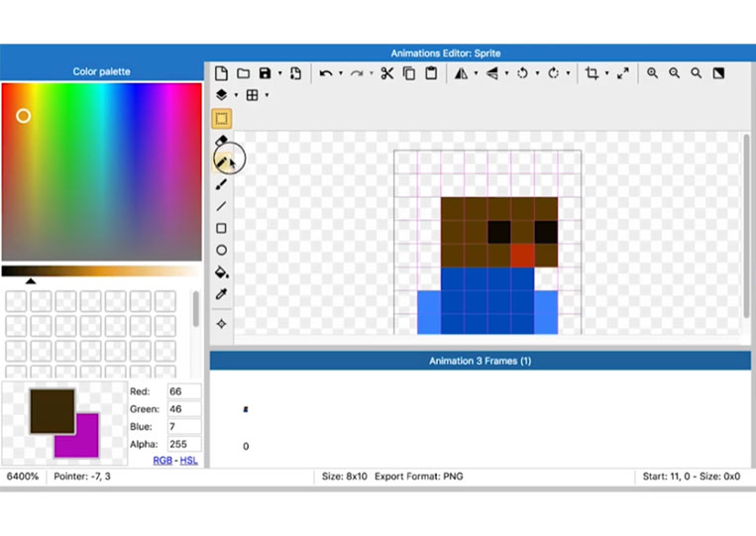
Task: Undo the last action
Action: pyautogui.click(x=326, y=73)
